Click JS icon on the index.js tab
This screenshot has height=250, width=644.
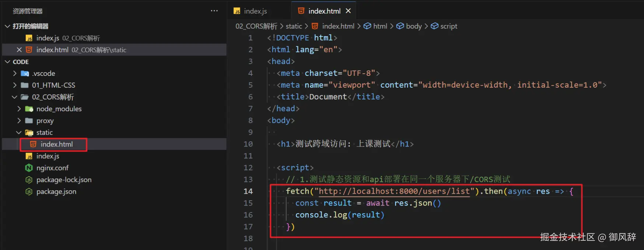click(x=237, y=11)
